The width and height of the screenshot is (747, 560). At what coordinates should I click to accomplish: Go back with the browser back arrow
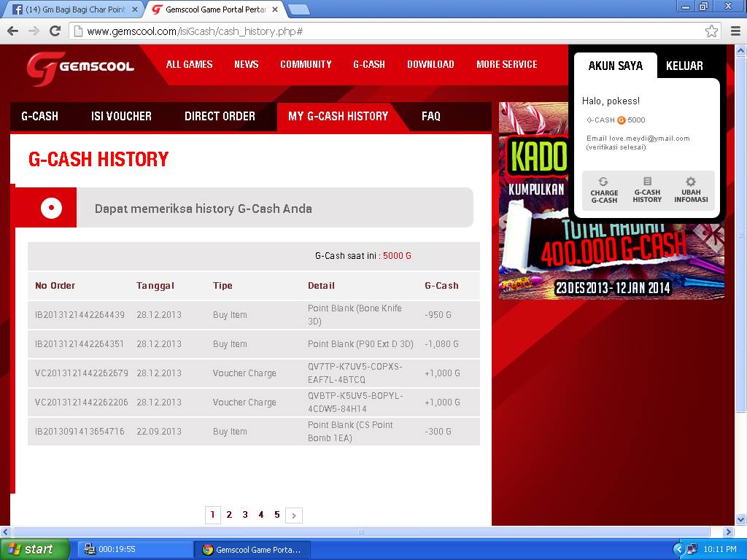[x=13, y=31]
